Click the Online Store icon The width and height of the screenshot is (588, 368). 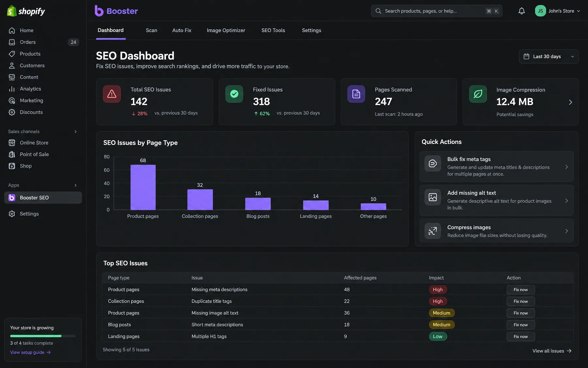coord(12,143)
